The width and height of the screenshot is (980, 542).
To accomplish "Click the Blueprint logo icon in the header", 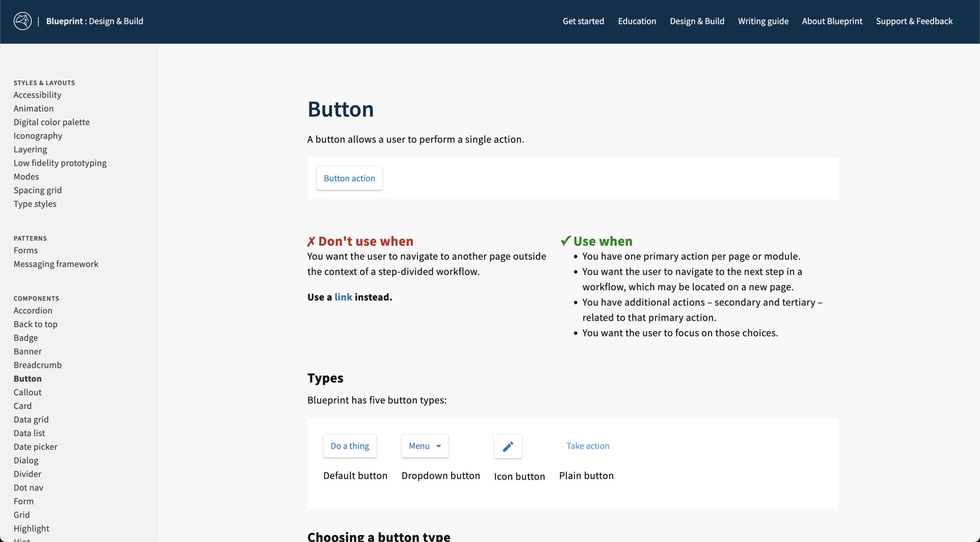I will tap(22, 21).
